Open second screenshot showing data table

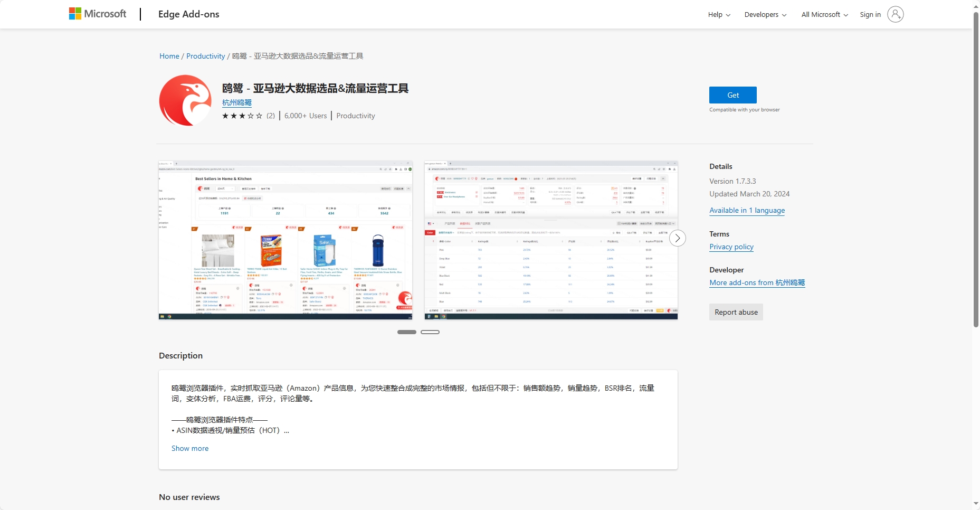[551, 240]
